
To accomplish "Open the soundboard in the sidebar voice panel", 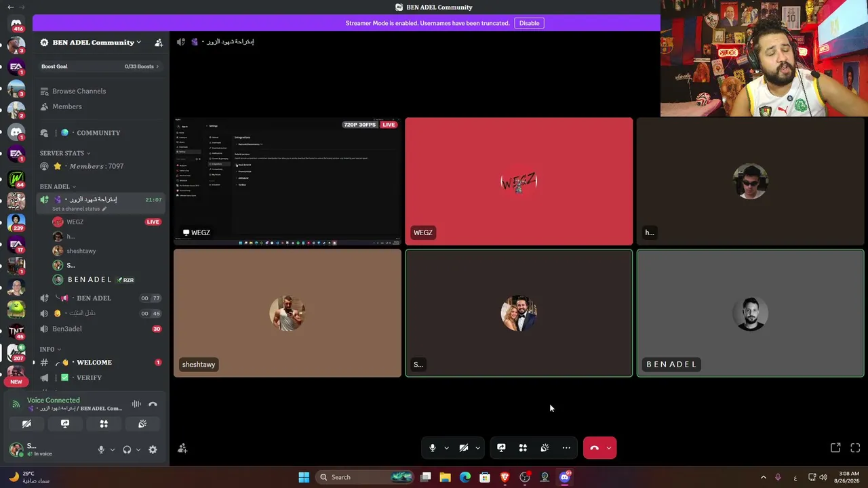I will 142,424.
